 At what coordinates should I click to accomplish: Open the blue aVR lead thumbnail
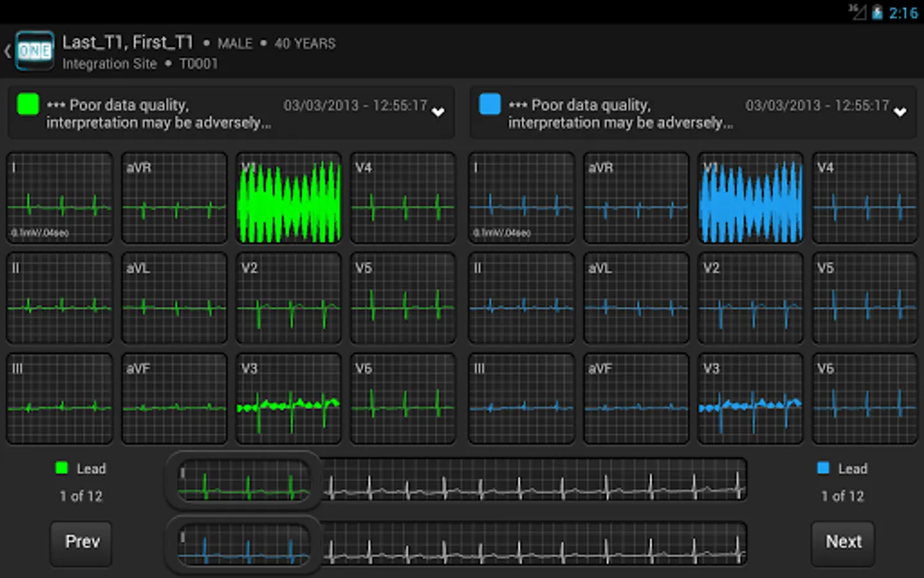(636, 198)
